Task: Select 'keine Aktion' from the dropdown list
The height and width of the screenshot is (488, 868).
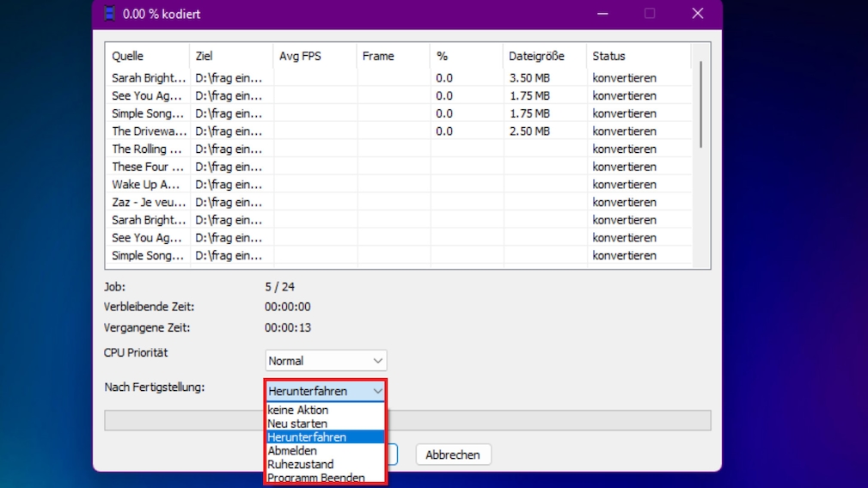Action: 298,410
